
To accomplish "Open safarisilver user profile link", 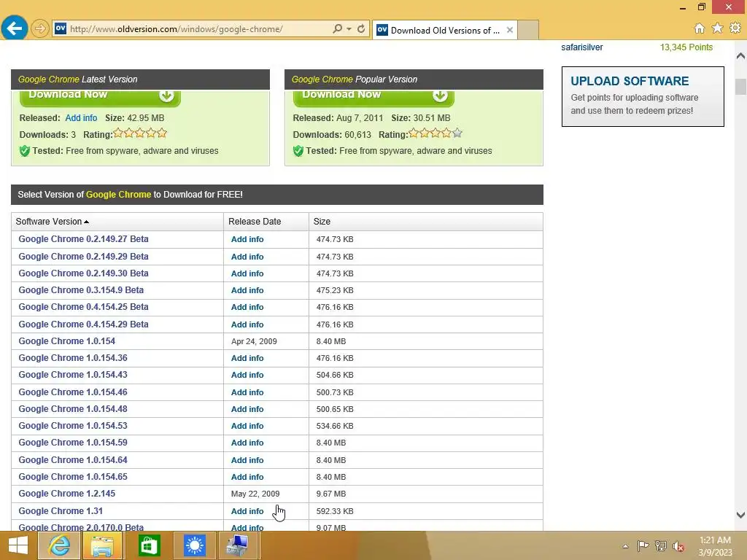I will tap(581, 47).
